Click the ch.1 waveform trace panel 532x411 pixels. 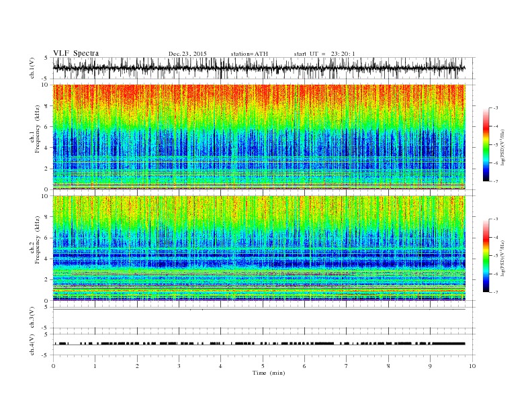(263, 68)
